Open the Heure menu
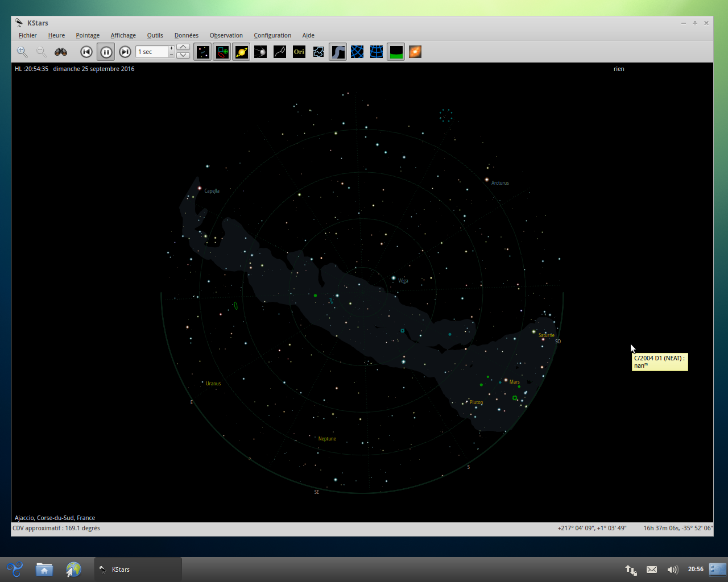 coord(56,35)
